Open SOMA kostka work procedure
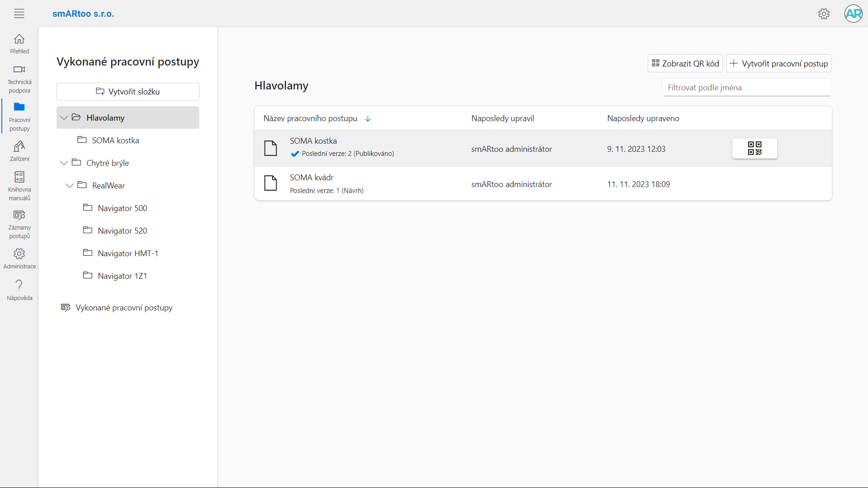This screenshot has width=868, height=488. (313, 141)
